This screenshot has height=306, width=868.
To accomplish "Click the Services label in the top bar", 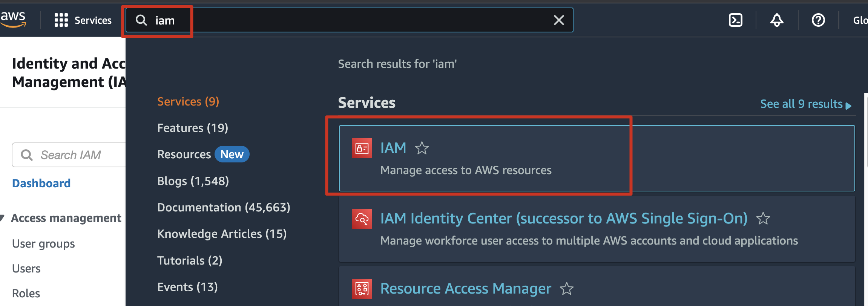I will [x=93, y=20].
